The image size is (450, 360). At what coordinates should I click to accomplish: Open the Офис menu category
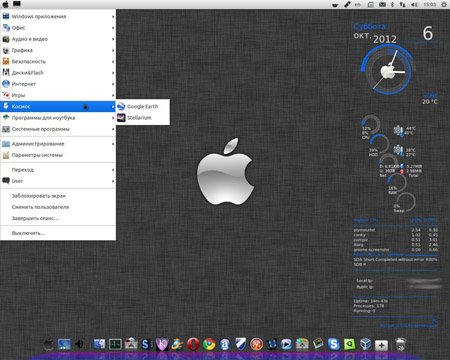(58, 28)
